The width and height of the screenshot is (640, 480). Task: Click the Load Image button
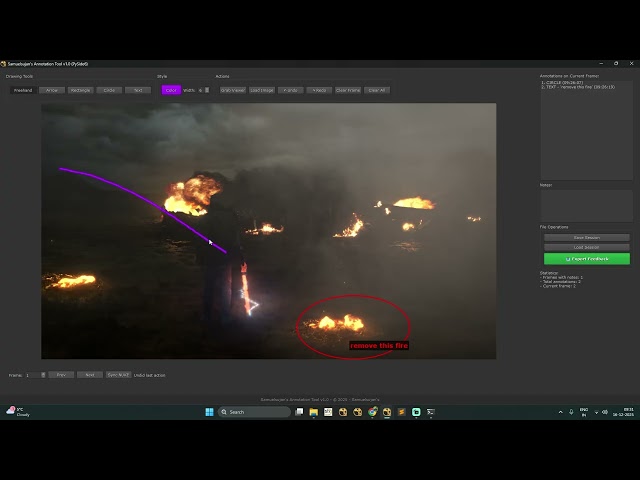[262, 90]
